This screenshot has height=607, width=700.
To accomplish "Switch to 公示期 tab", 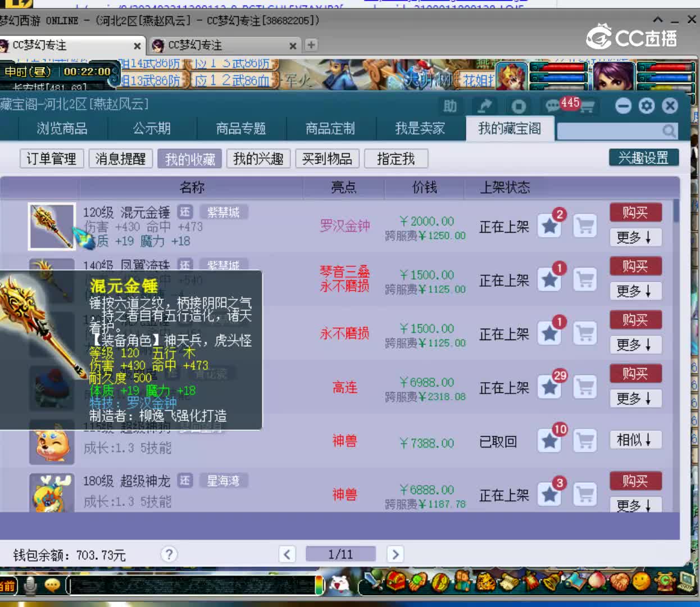I will [152, 129].
